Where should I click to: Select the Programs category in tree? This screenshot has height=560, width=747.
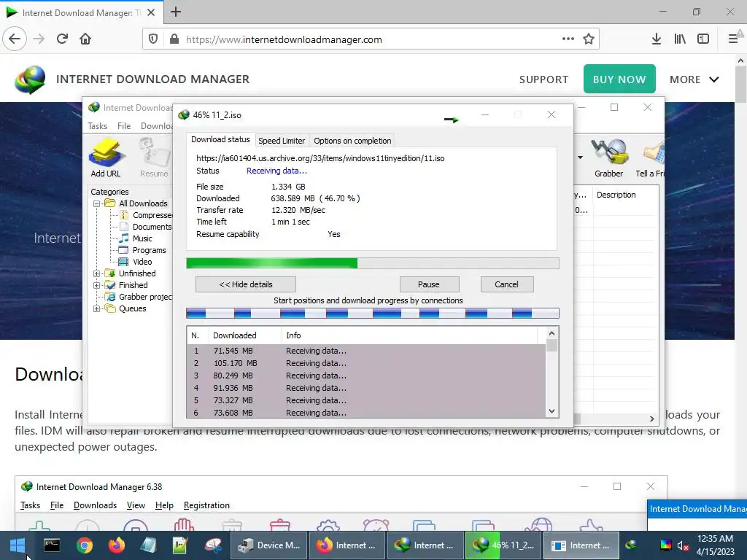click(149, 251)
